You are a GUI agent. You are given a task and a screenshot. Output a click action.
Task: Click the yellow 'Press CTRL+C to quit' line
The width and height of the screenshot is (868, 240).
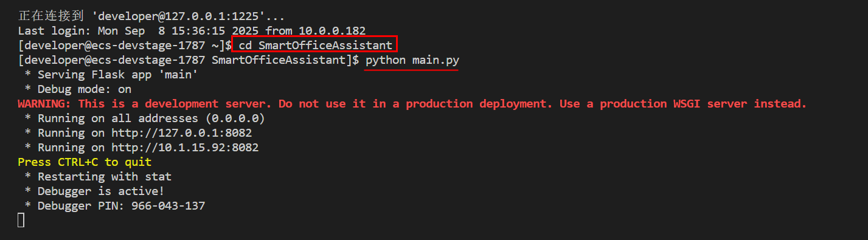85,162
